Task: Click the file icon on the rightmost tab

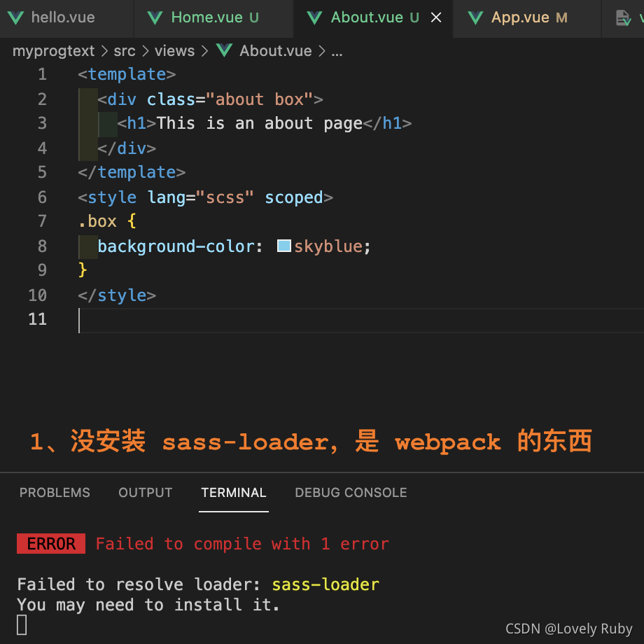Action: (x=623, y=18)
